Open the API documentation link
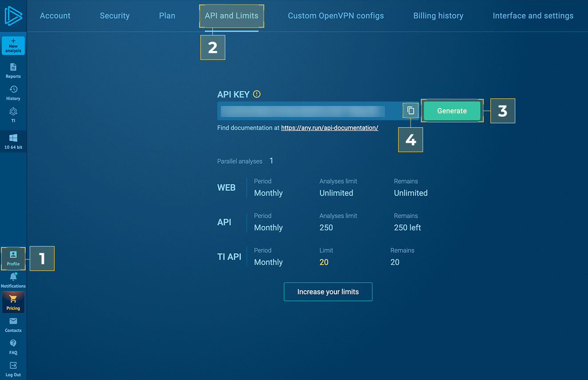588x380 pixels. (329, 128)
